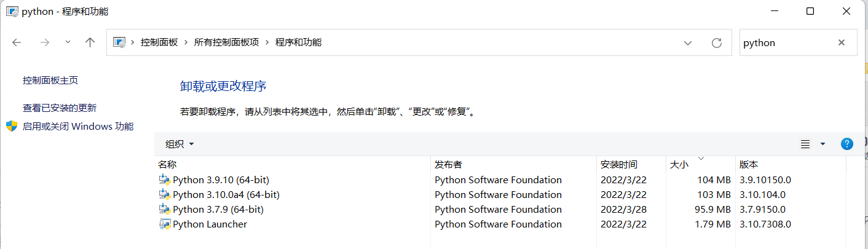
Task: Click version 3.9.10150.0 cell
Action: tap(765, 180)
